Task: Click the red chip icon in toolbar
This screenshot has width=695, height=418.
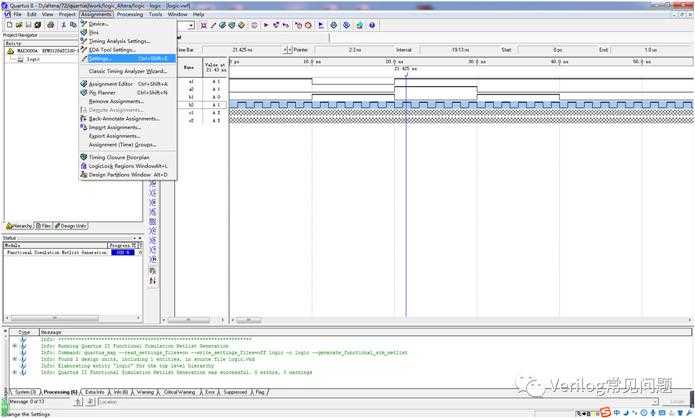Action: tap(203, 25)
